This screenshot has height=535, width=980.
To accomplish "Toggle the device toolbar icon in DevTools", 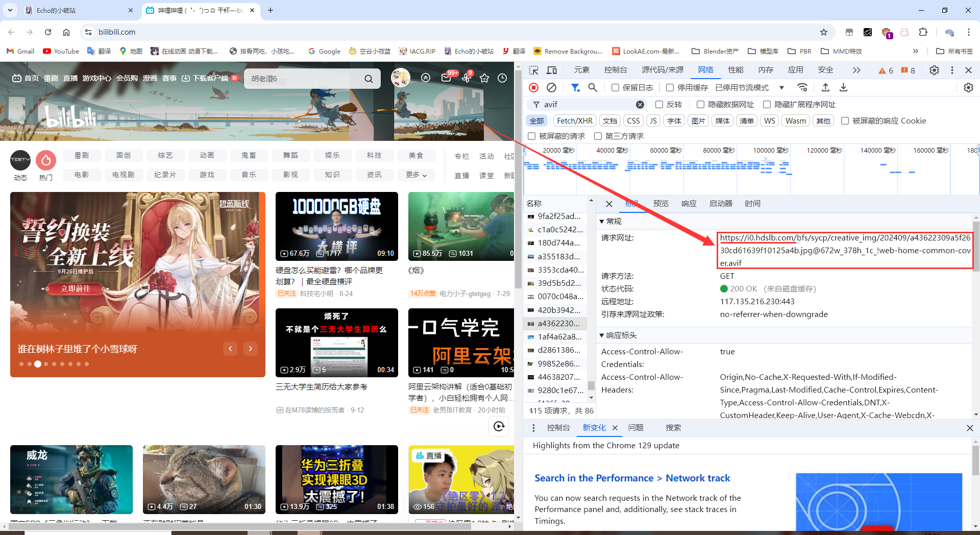I will pos(552,70).
